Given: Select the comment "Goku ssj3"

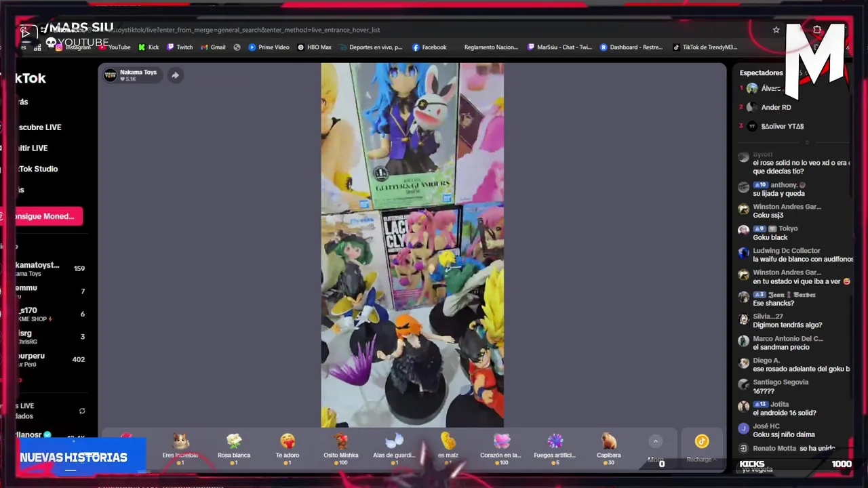Looking at the screenshot, I should tap(768, 216).
